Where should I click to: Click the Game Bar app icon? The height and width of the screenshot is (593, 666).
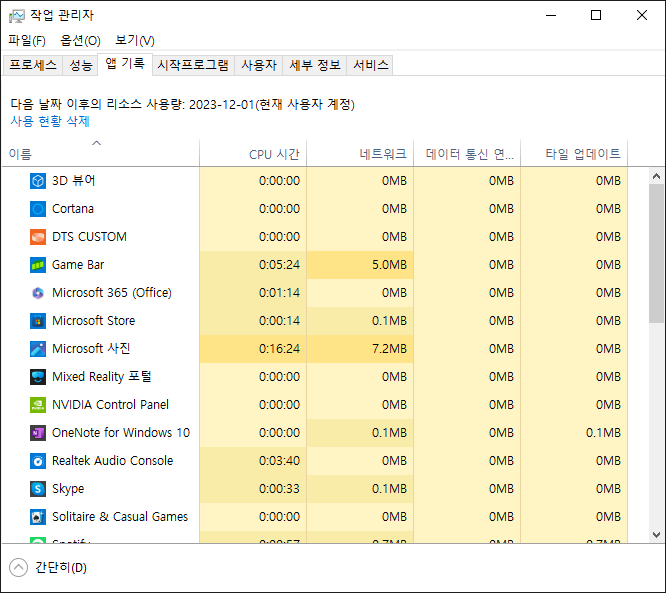(x=38, y=265)
